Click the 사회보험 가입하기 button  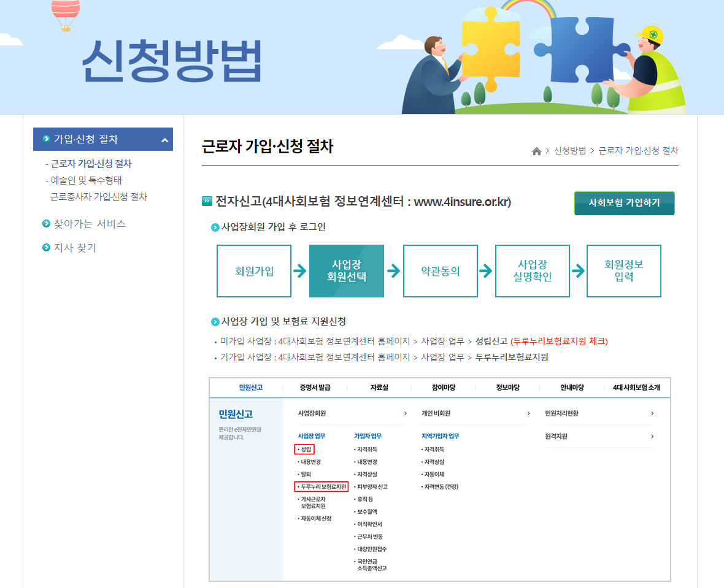coord(624,203)
